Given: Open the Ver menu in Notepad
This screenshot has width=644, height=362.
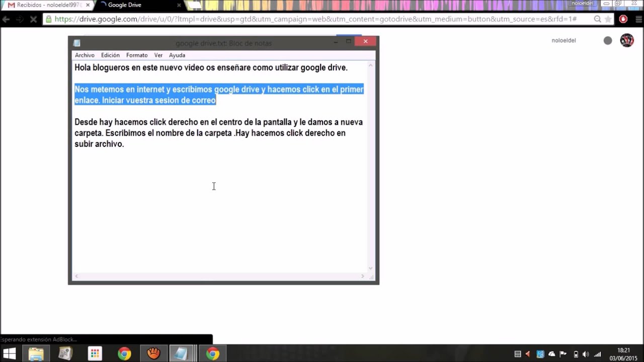Looking at the screenshot, I should 158,55.
